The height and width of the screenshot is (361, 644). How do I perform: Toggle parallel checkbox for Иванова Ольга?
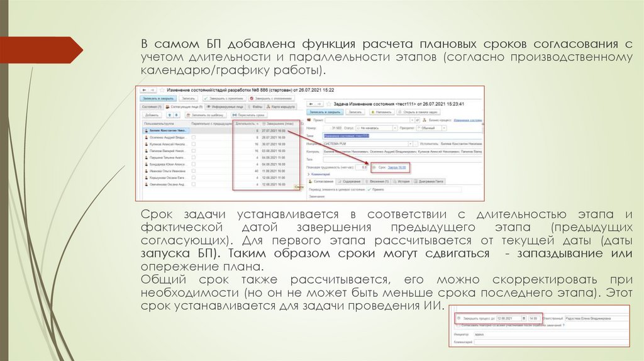click(194, 171)
